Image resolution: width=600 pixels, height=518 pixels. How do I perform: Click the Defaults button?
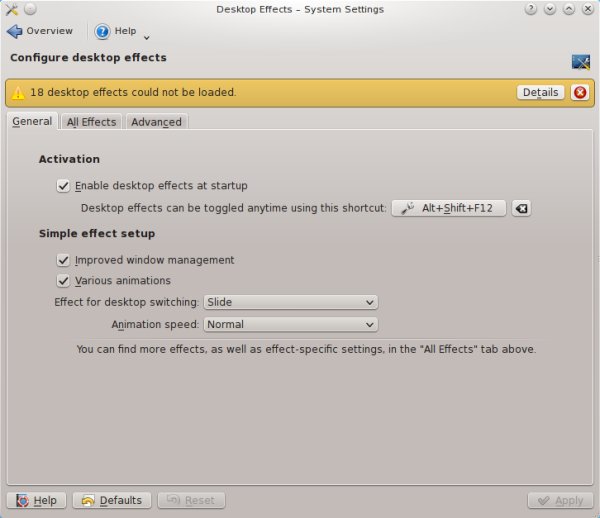coord(112,500)
